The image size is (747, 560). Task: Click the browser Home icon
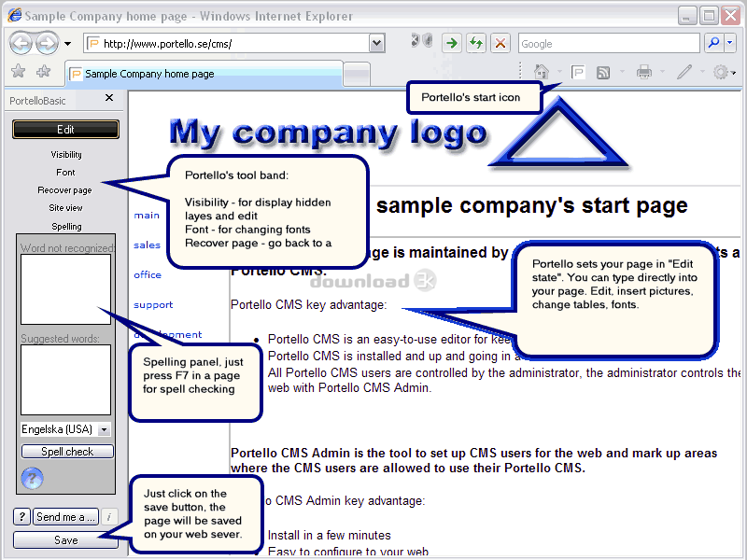coord(542,72)
